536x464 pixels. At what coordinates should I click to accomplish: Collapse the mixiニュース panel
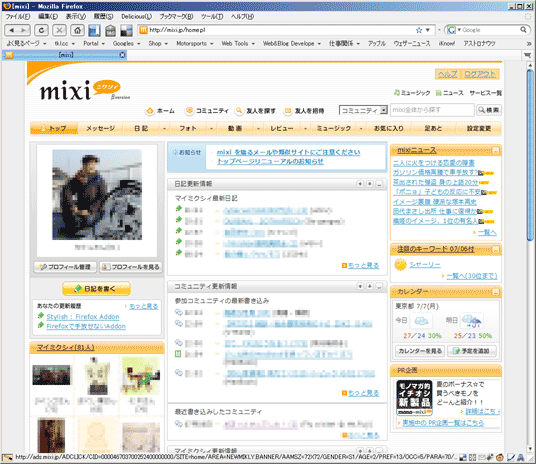(x=495, y=150)
